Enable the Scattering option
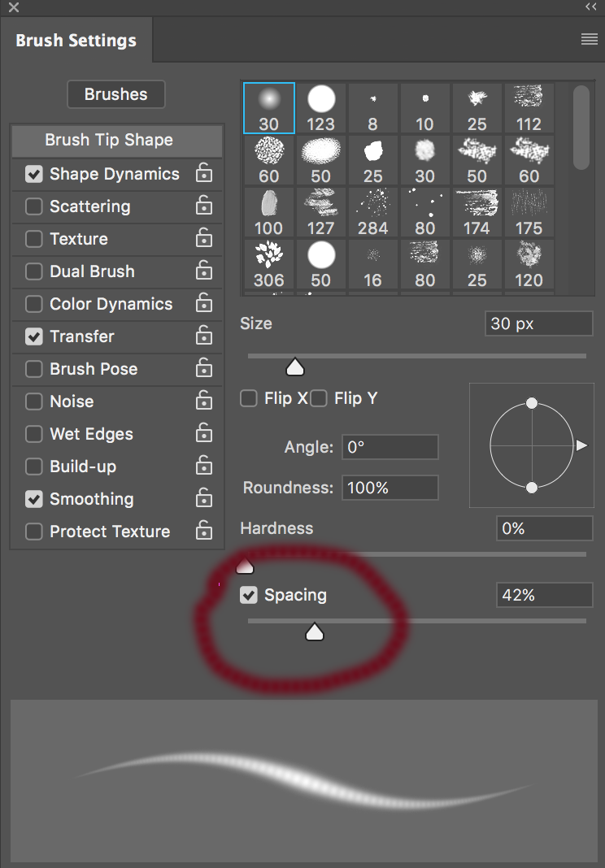This screenshot has width=605, height=868. coord(33,206)
